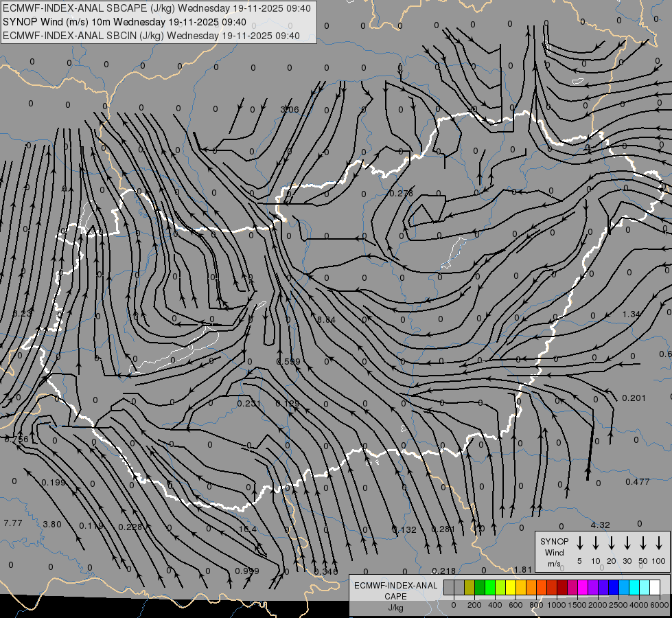Click the 8.64 value on the map
672x618 pixels.
pos(326,319)
